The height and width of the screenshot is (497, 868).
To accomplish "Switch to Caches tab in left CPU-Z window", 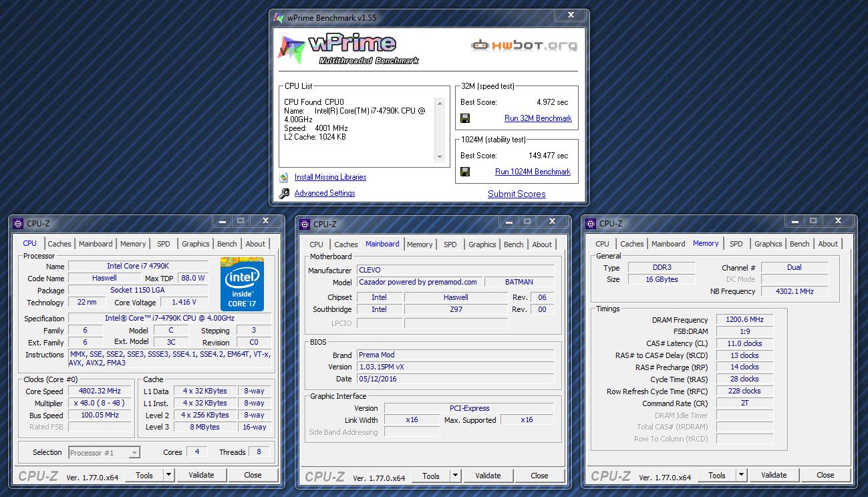I will (x=59, y=244).
